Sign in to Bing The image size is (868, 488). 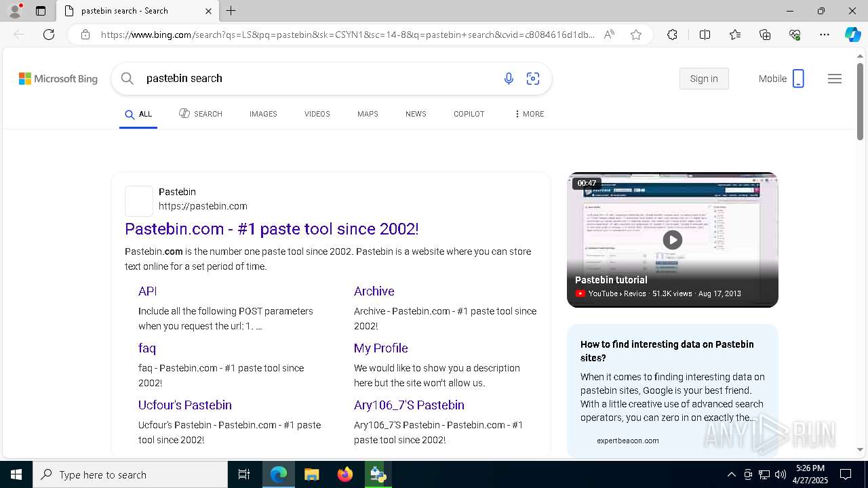pos(704,79)
